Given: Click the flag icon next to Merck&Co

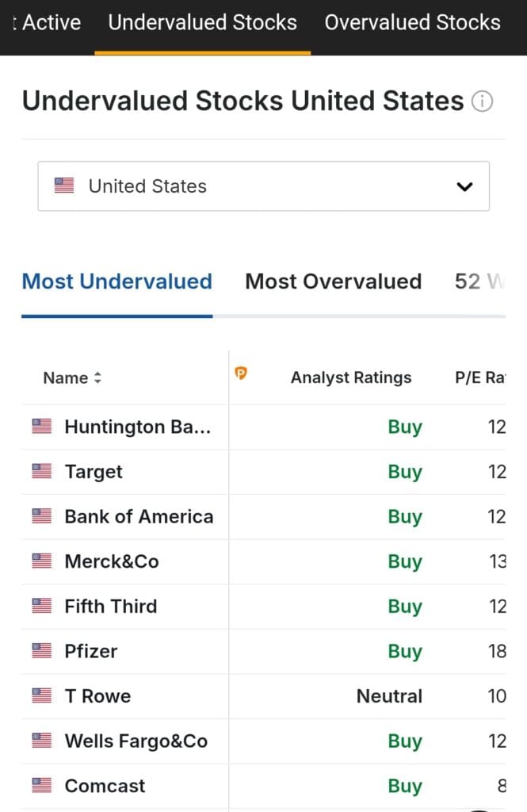Looking at the screenshot, I should tap(42, 561).
